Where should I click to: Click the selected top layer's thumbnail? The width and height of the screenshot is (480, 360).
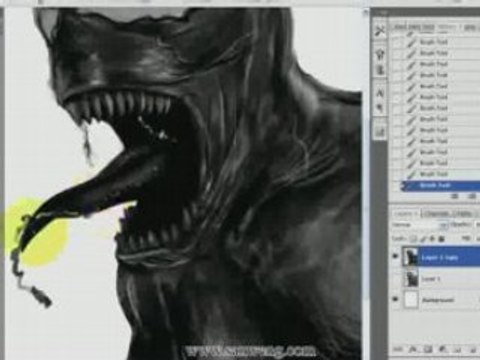click(410, 257)
